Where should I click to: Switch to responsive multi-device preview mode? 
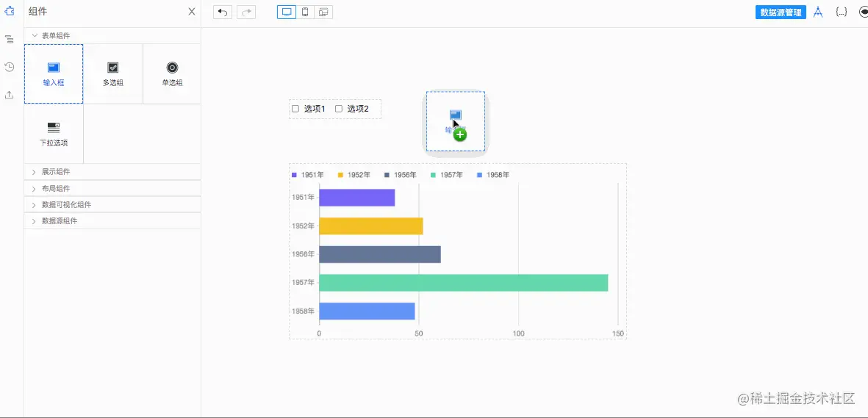323,12
